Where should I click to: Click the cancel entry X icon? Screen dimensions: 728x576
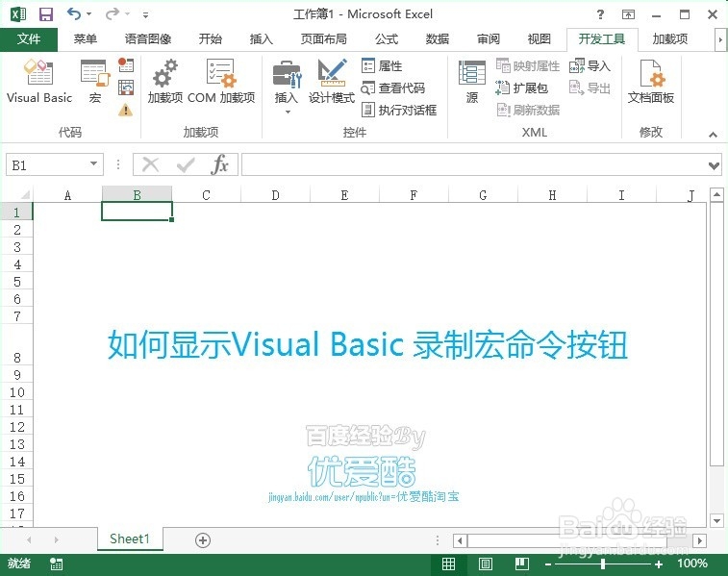pyautogui.click(x=150, y=164)
